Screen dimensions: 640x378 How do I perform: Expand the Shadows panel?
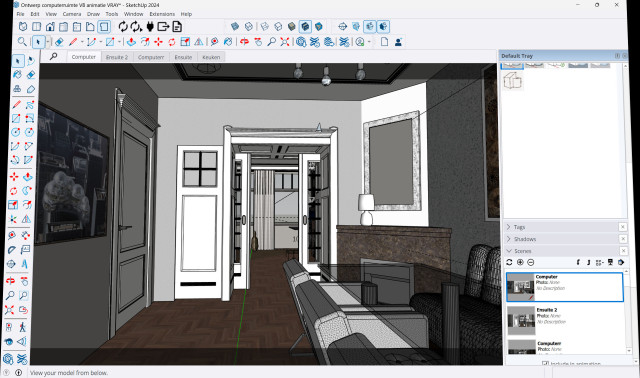[509, 239]
